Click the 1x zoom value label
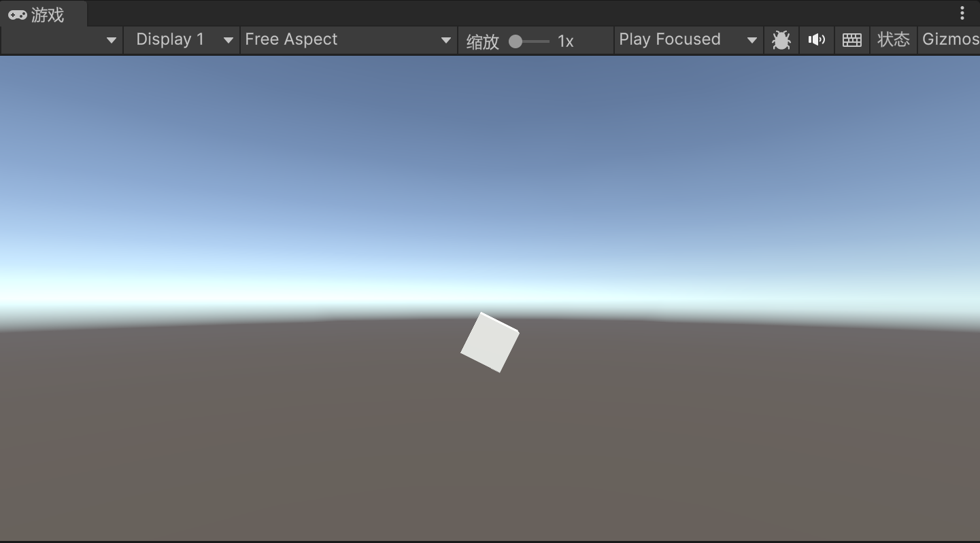 coord(566,41)
